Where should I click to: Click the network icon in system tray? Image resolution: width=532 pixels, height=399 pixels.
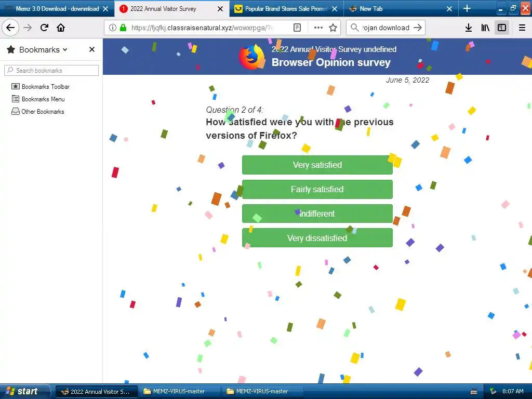493,391
